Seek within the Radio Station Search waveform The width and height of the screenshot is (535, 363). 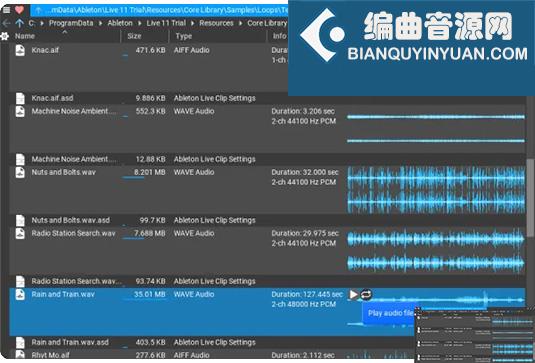click(436, 251)
